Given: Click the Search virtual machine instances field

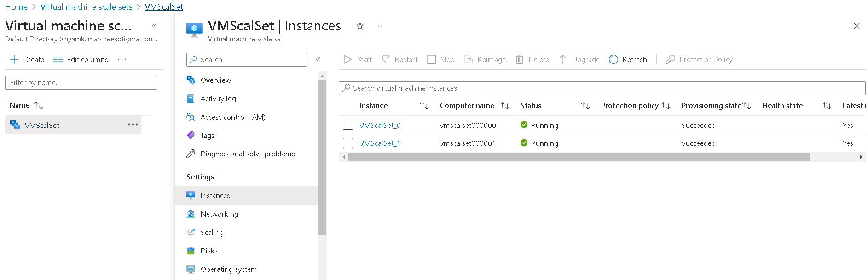Looking at the screenshot, I should [602, 88].
